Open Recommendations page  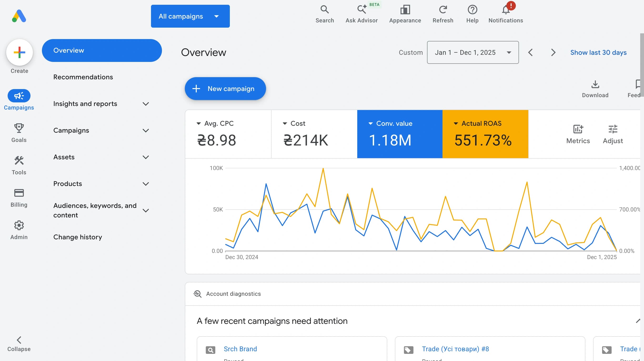(x=83, y=77)
